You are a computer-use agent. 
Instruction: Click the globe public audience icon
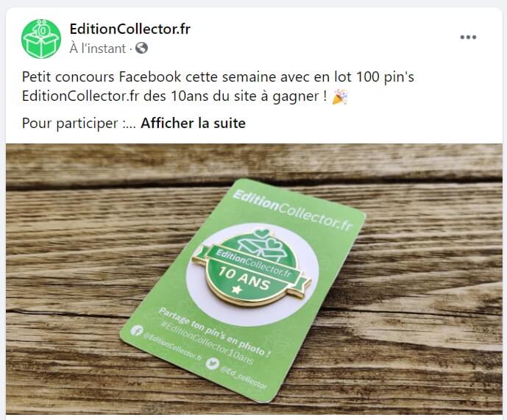[141, 48]
